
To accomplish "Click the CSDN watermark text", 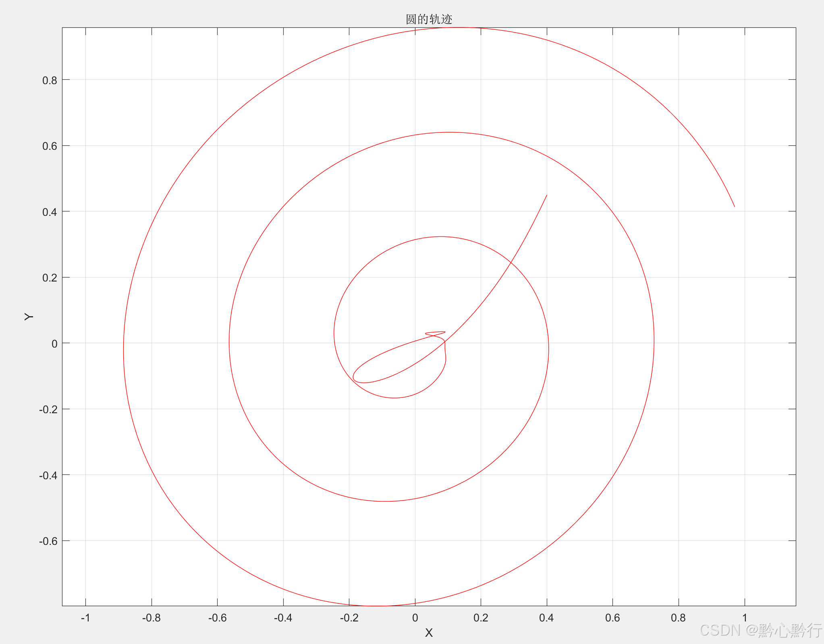I will tap(760, 630).
